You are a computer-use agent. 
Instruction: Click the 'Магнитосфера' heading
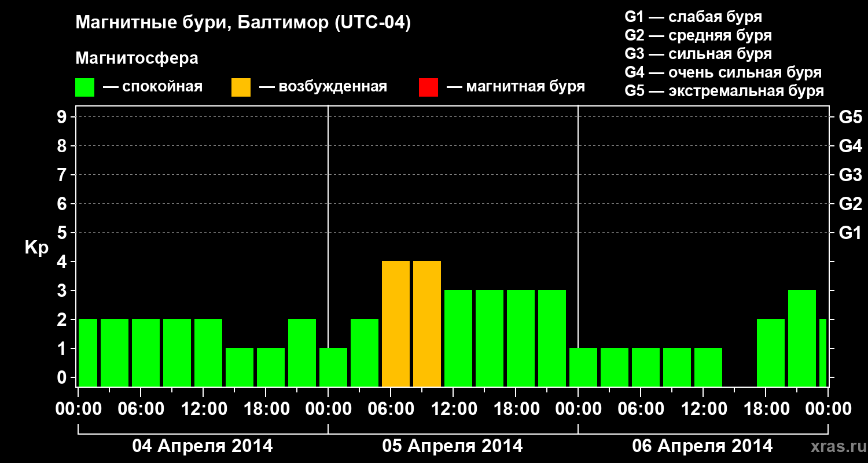pos(137,58)
